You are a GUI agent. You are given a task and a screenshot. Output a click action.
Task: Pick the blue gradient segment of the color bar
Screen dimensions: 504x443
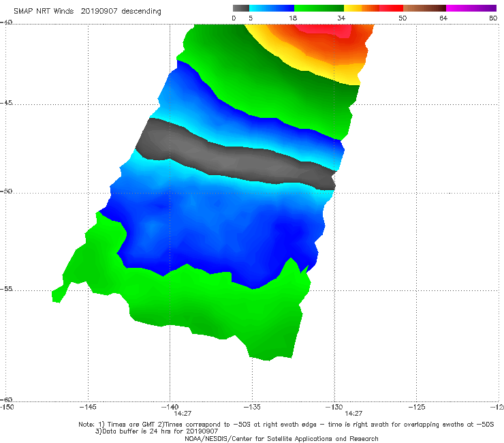coord(272,8)
